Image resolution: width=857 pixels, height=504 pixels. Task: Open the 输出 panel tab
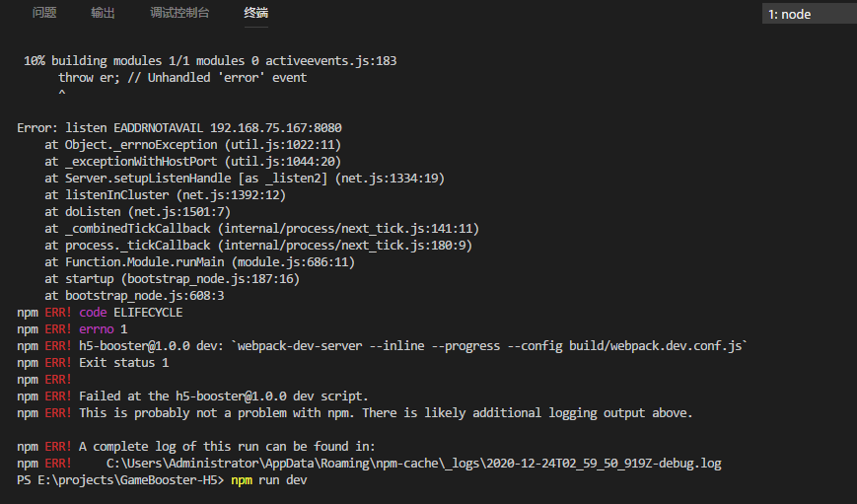[x=103, y=13]
